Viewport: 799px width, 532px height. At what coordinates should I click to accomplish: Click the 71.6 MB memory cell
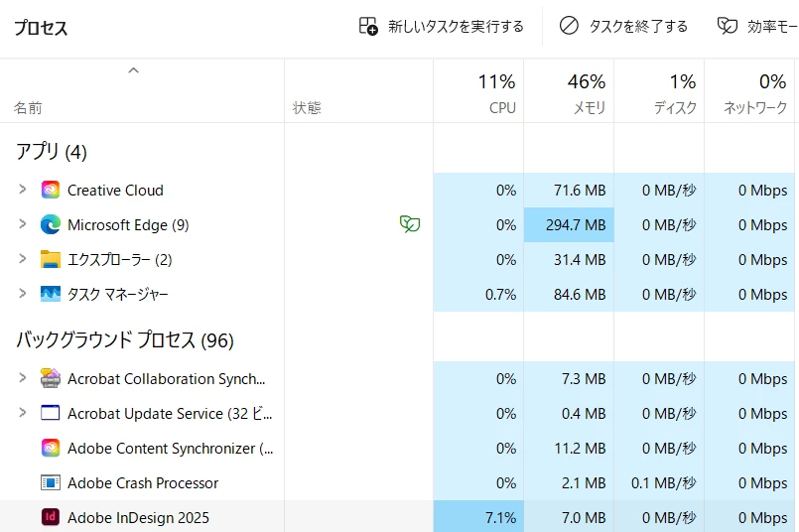(569, 191)
